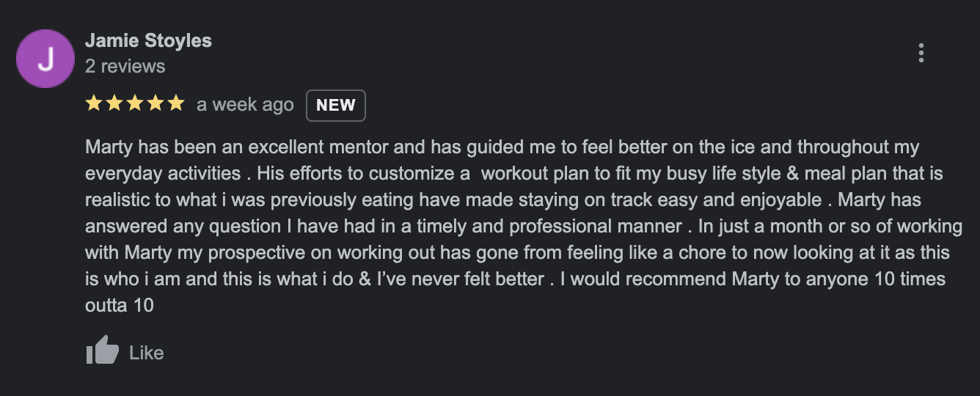Select the second rating star
The image size is (980, 396).
coord(114,104)
